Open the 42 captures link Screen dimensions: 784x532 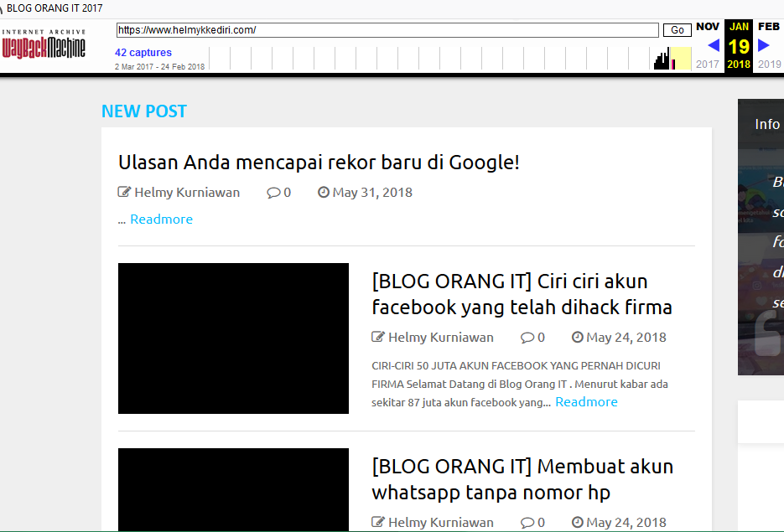point(143,53)
